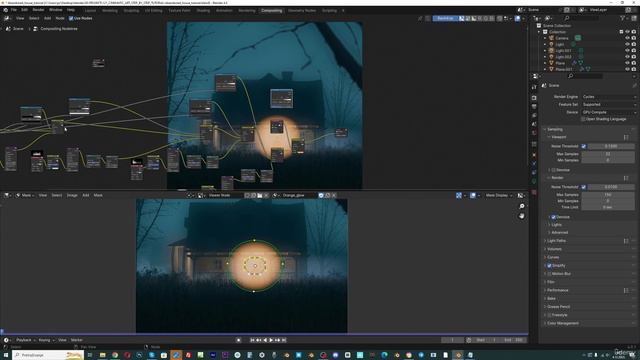The image size is (640, 360).
Task: Open the Output properties tab icon
Action: [534, 107]
